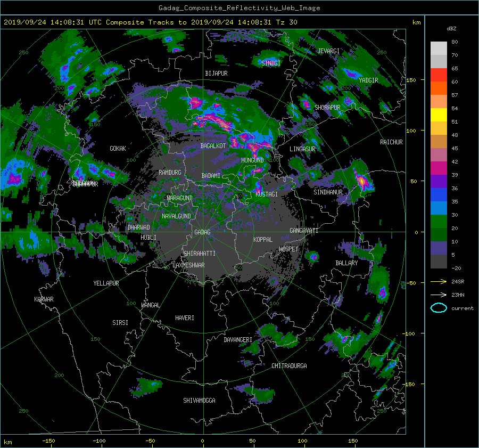Click the HOSPET label
Screen dimensions: 479x448
pos(288,249)
